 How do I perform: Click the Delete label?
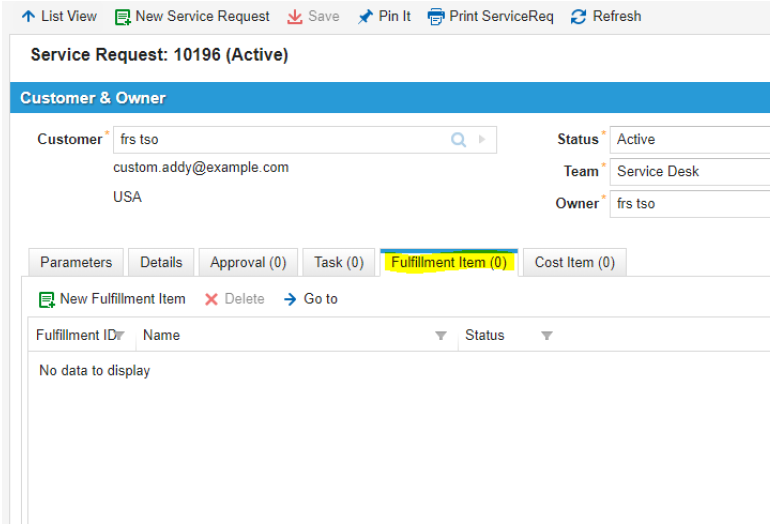(244, 299)
